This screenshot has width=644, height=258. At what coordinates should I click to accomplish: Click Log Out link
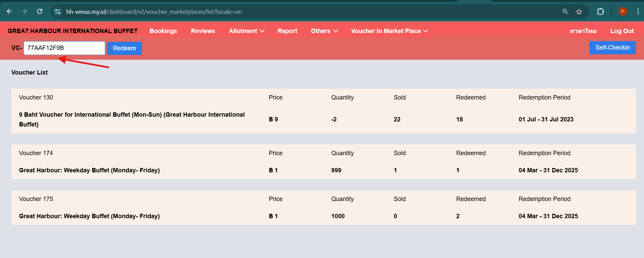pos(622,31)
